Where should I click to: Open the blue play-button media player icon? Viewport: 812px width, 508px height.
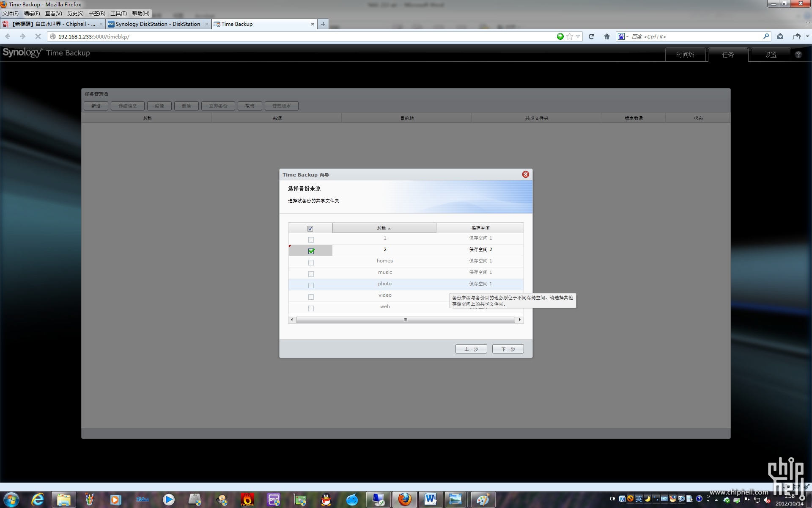click(x=169, y=500)
